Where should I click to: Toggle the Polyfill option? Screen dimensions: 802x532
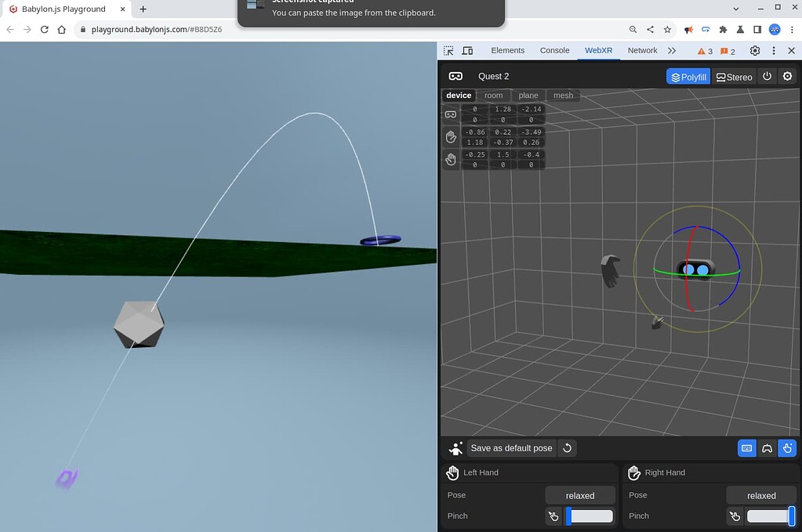688,76
